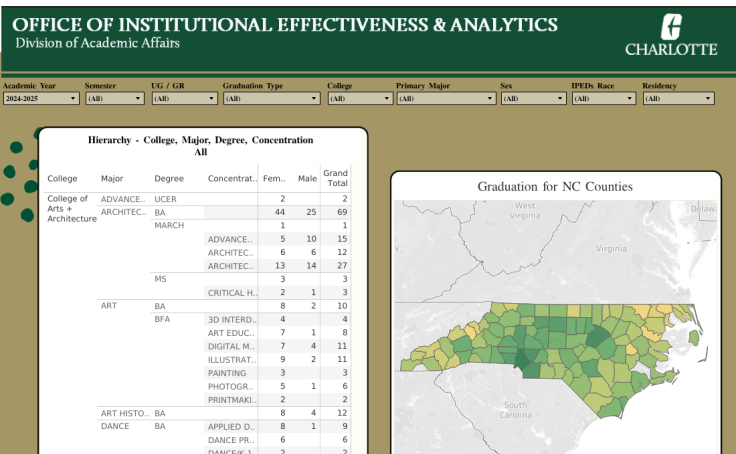Open the Residency filter dropdown
Viewport: 736px width, 454px height.
[678, 99]
